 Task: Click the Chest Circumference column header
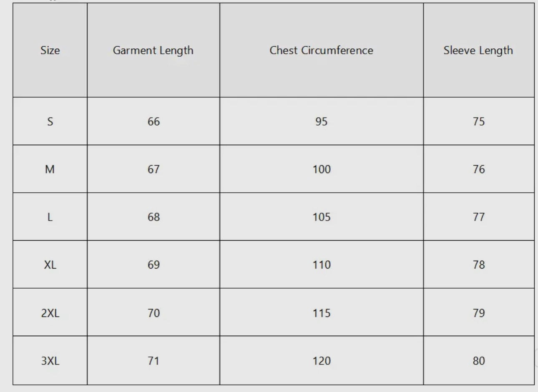[321, 50]
